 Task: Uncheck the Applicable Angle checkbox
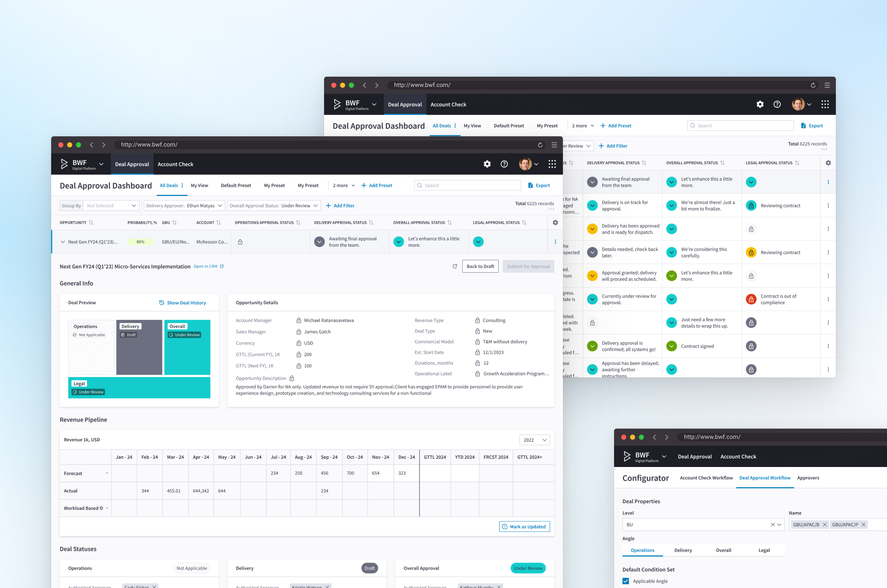625,581
